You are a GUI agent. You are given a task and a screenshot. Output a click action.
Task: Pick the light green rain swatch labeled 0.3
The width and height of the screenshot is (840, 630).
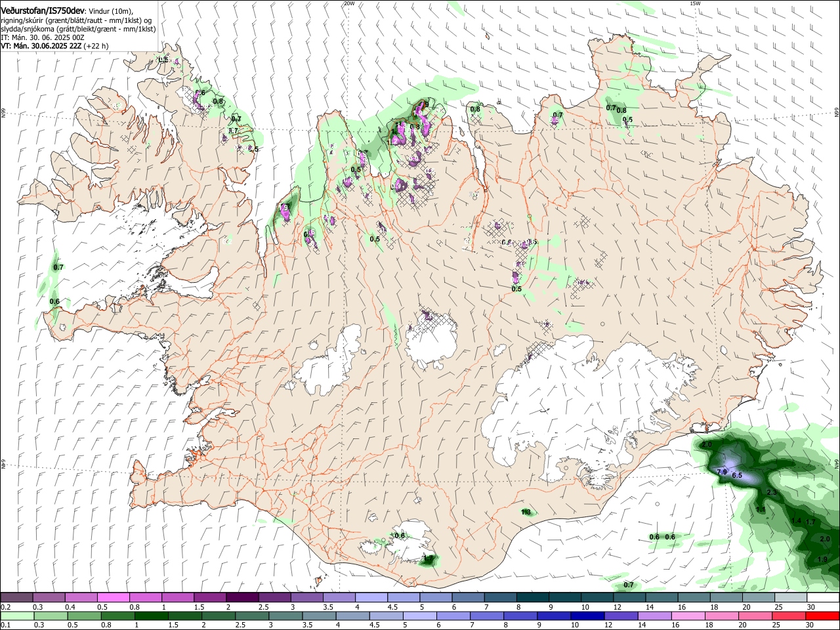point(51,616)
